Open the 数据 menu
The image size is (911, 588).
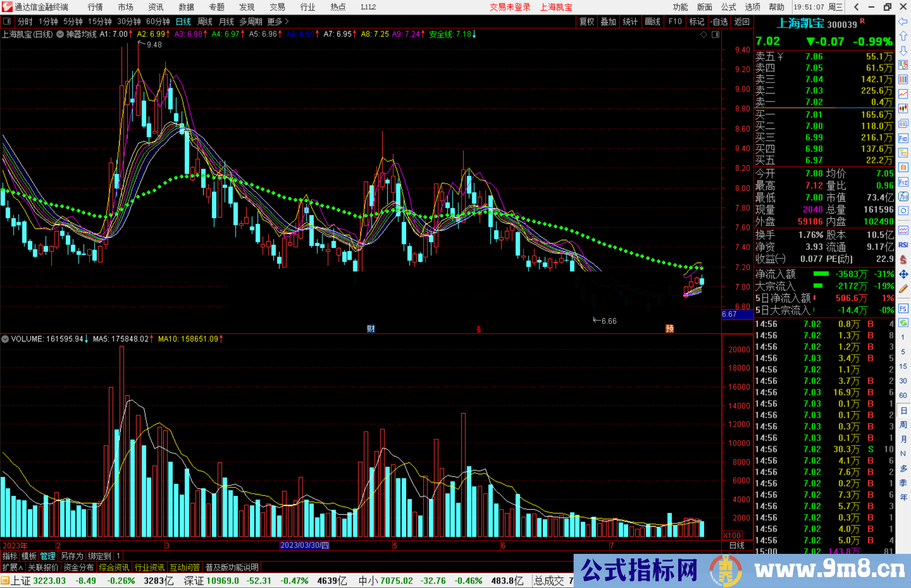186,7
